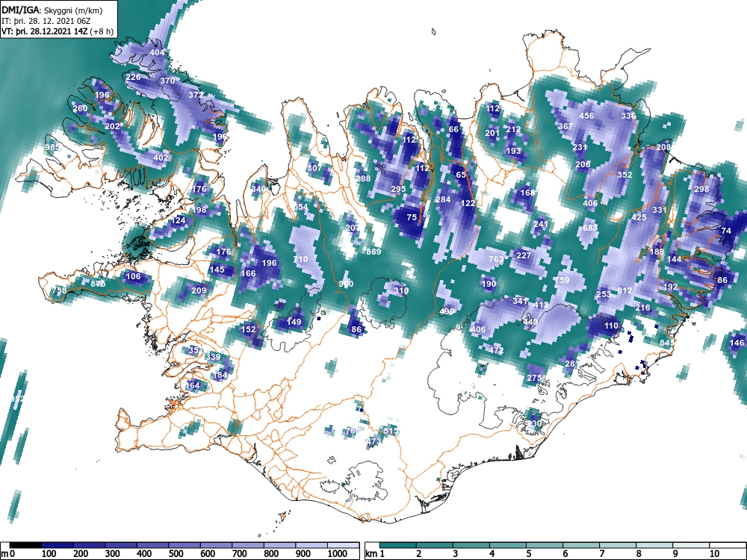Click visibility value 193 on the map

(x=514, y=151)
